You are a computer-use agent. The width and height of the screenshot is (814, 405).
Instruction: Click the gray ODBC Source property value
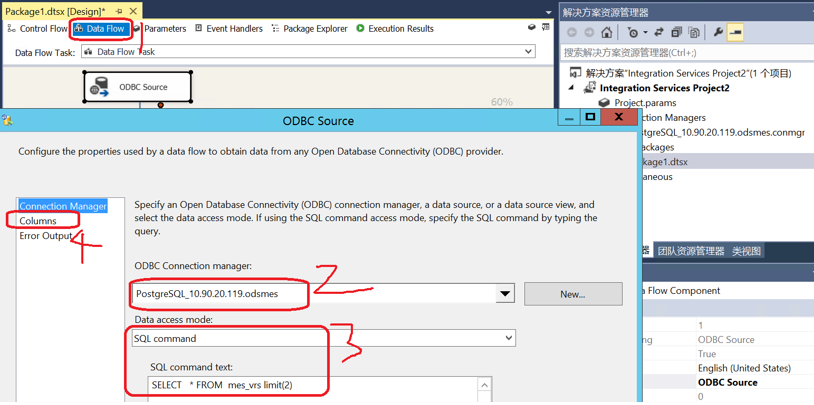click(726, 340)
